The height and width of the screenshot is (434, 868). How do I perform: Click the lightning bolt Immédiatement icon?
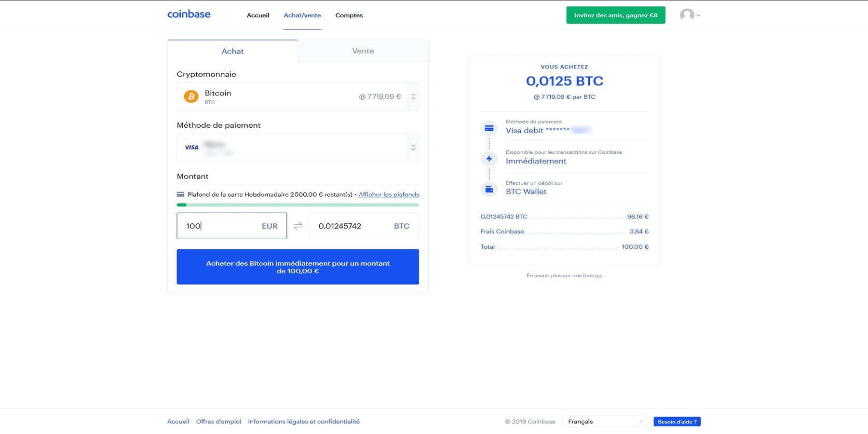pyautogui.click(x=489, y=159)
